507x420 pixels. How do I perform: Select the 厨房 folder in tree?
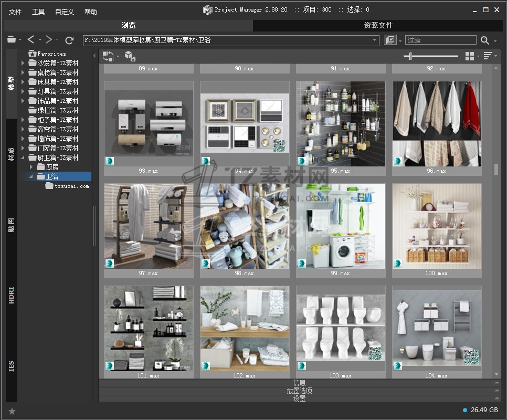(52, 167)
